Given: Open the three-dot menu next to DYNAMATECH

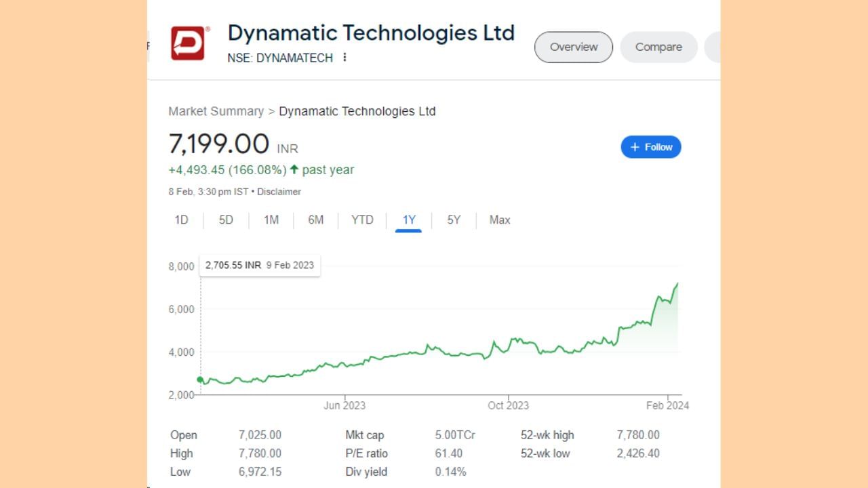Looking at the screenshot, I should pos(344,58).
